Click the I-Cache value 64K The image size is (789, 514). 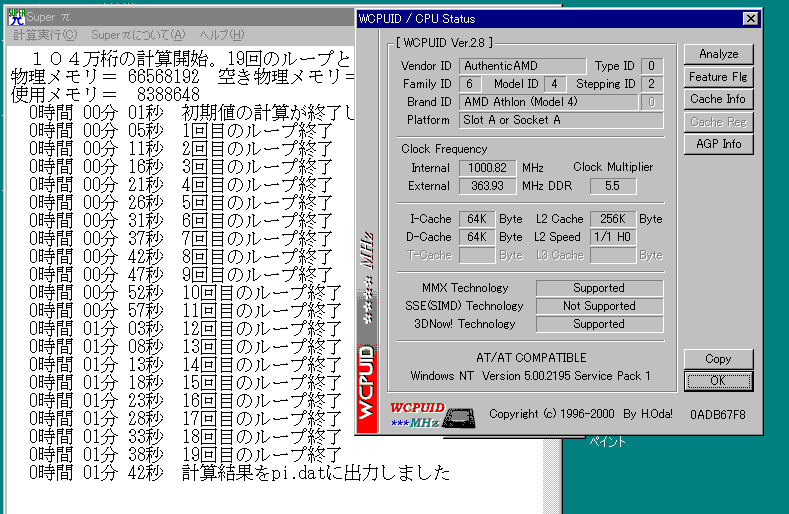[x=477, y=219]
